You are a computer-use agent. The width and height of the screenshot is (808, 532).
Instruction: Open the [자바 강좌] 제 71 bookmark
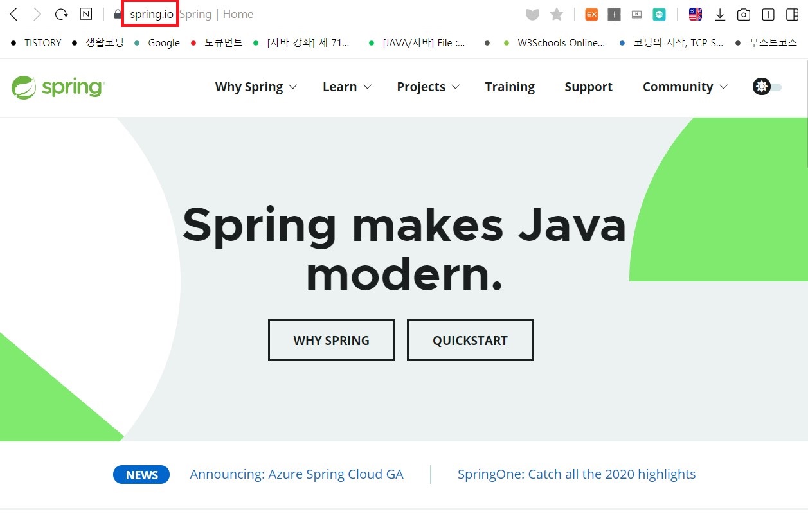[302, 43]
